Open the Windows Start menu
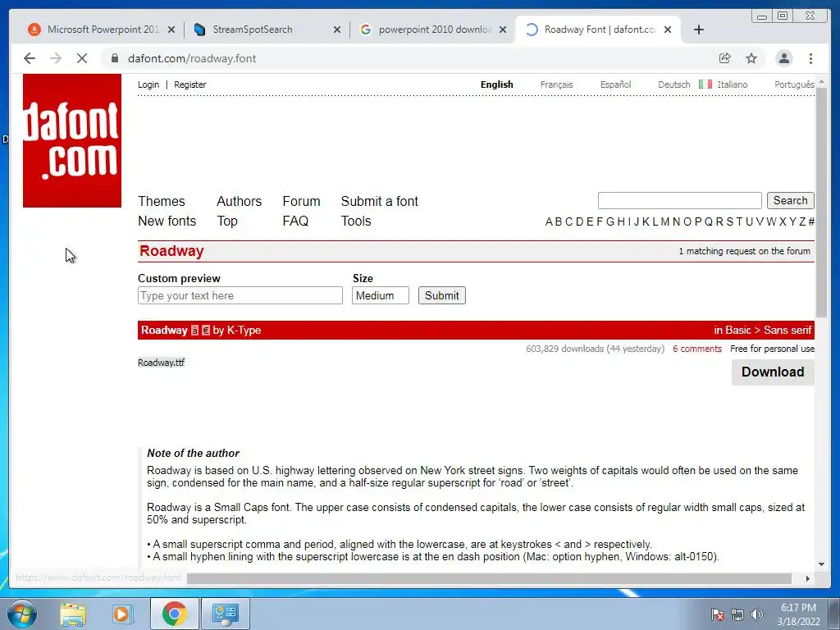The image size is (840, 630). 21,614
